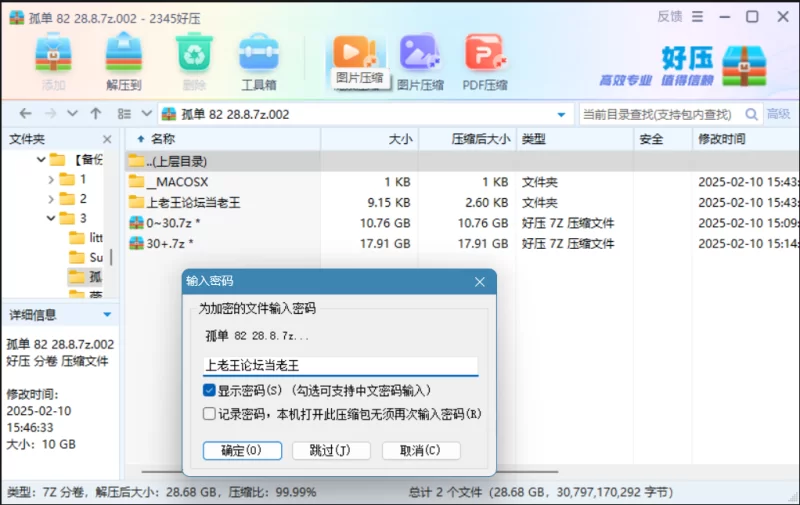
Task: Click the status bar 总计 2 个文件 text
Action: point(445,492)
